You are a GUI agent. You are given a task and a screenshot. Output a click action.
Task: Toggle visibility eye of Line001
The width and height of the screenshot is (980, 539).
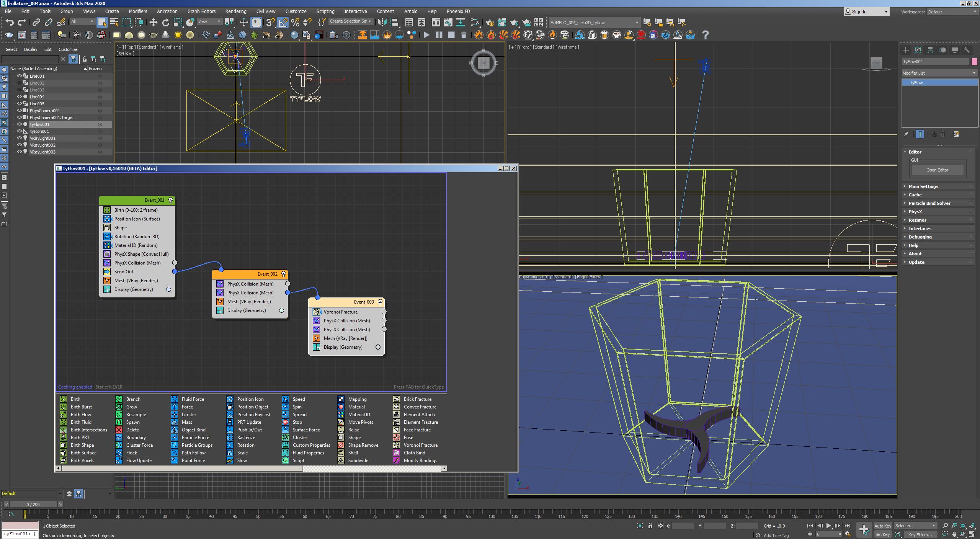coord(19,76)
